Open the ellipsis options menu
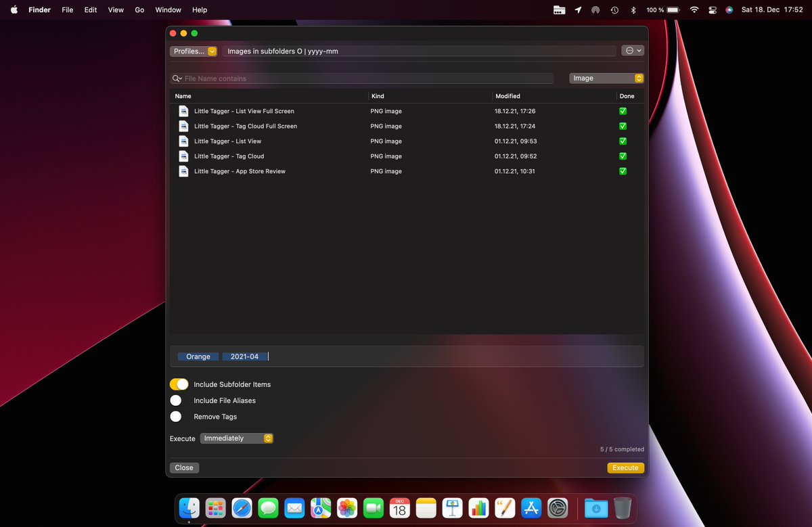Screen dimensions: 812x527 633,51
